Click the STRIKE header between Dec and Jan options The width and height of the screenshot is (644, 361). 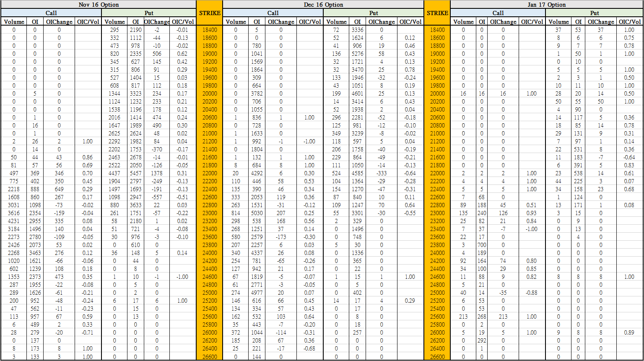(x=437, y=13)
